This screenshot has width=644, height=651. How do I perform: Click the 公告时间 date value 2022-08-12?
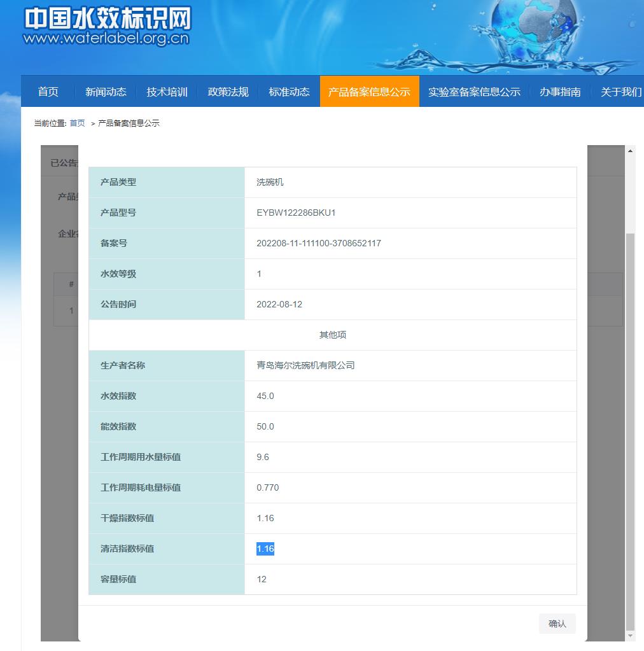pyautogui.click(x=278, y=304)
